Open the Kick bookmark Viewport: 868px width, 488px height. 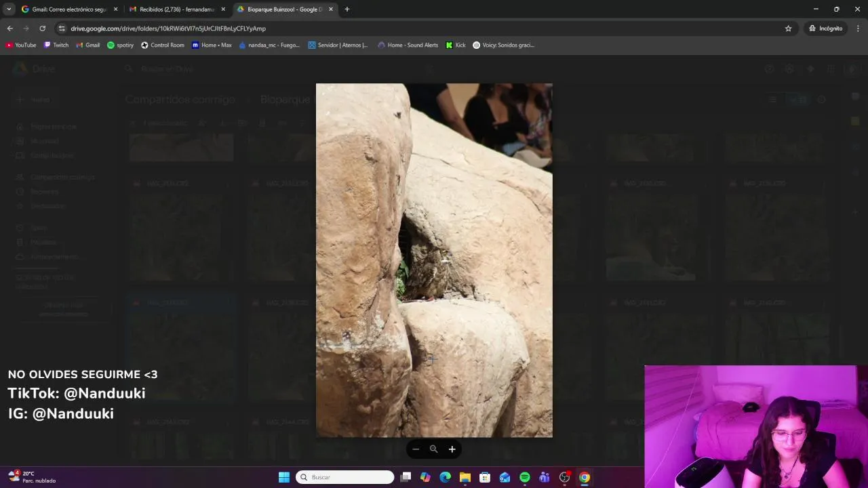(456, 45)
